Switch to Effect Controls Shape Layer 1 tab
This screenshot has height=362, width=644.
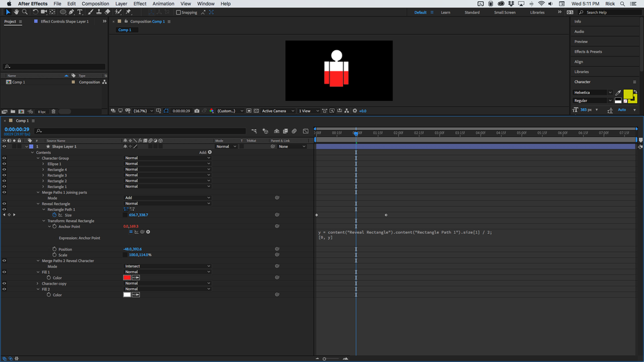[x=64, y=21]
